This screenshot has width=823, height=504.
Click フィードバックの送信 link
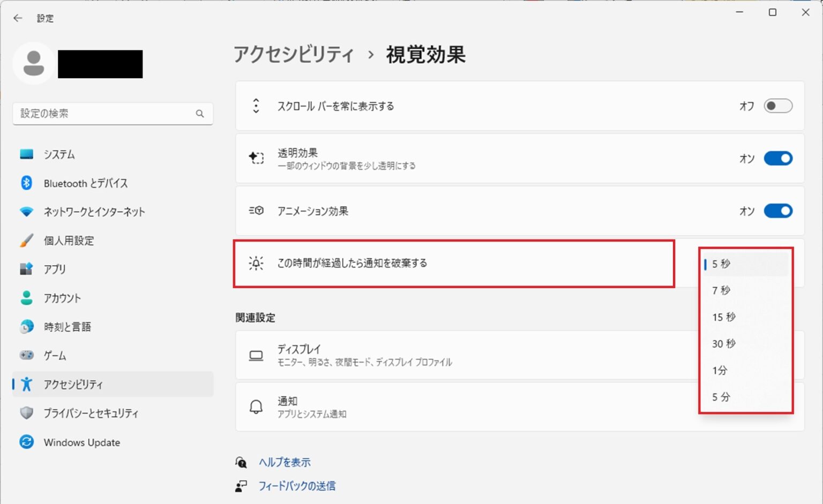(297, 486)
